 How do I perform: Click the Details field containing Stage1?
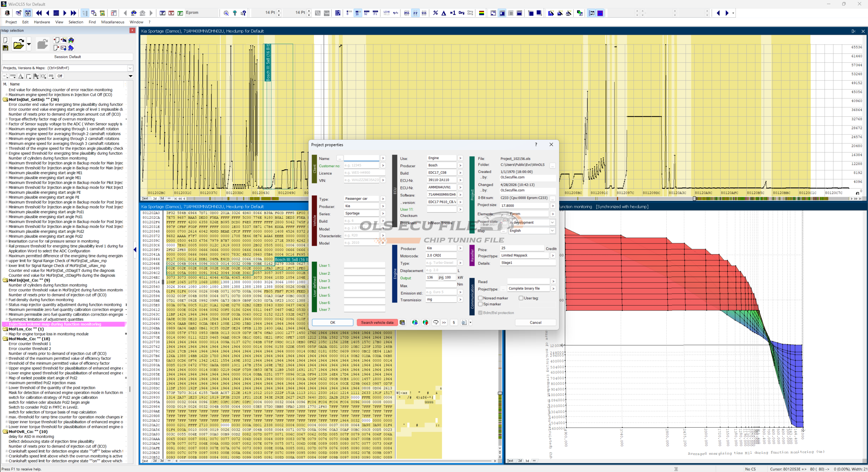pyautogui.click(x=528, y=263)
